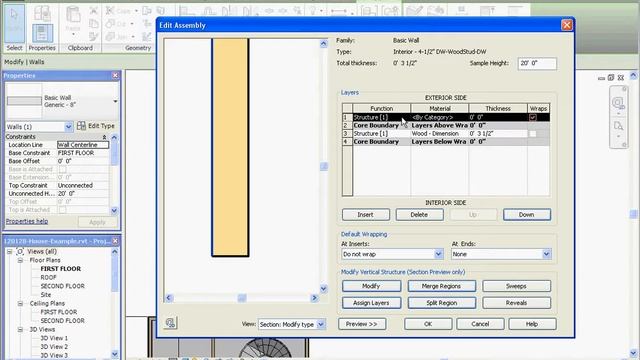Click the Preview >> button

click(362, 324)
